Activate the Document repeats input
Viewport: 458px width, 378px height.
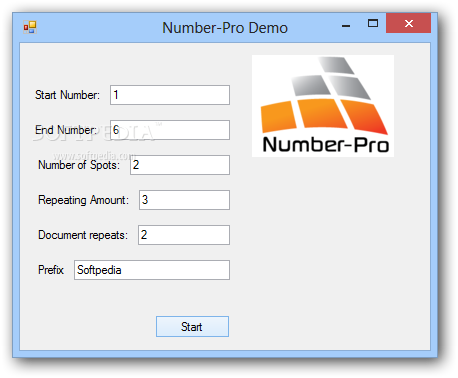[x=184, y=235]
